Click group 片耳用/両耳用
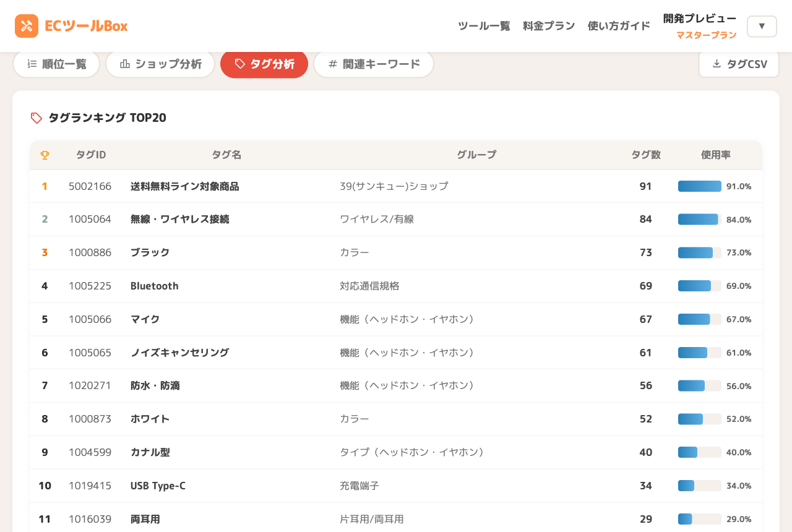Image resolution: width=792 pixels, height=532 pixels. [372, 519]
